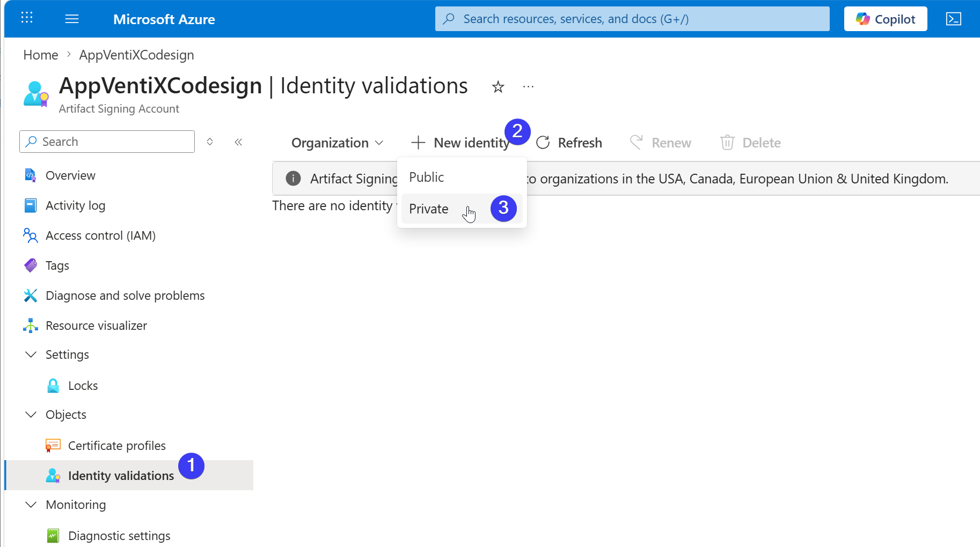Open the Azure app launcher grid icon

27,18
